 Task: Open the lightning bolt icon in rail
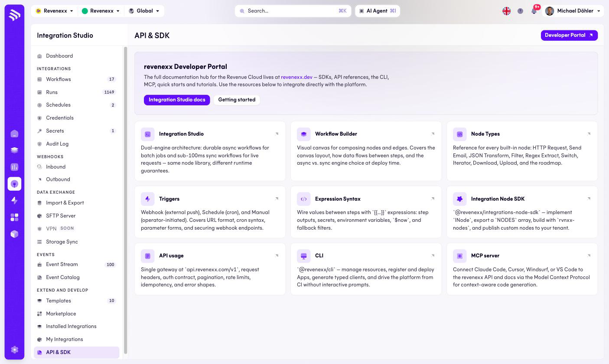pyautogui.click(x=14, y=200)
